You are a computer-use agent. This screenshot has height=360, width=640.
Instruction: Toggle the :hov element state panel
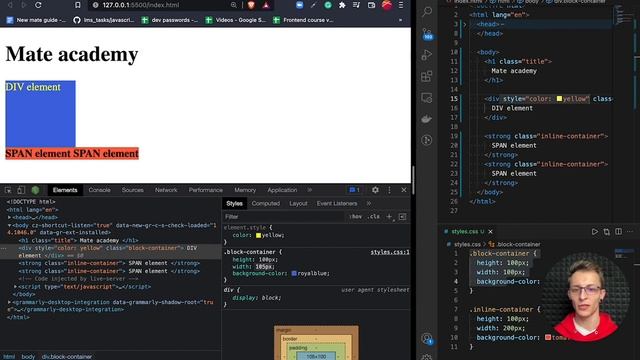click(x=356, y=217)
